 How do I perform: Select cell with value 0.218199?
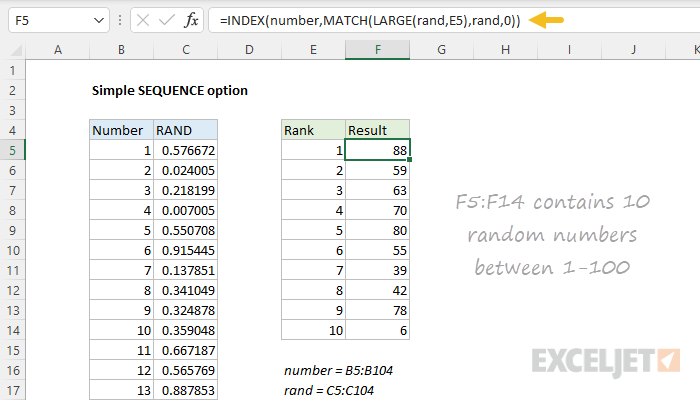point(186,190)
